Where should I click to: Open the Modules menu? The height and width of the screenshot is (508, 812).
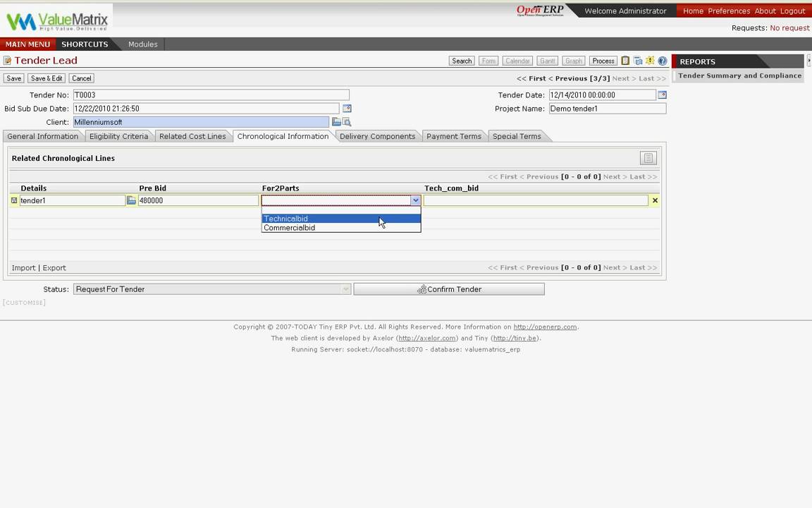tap(143, 44)
